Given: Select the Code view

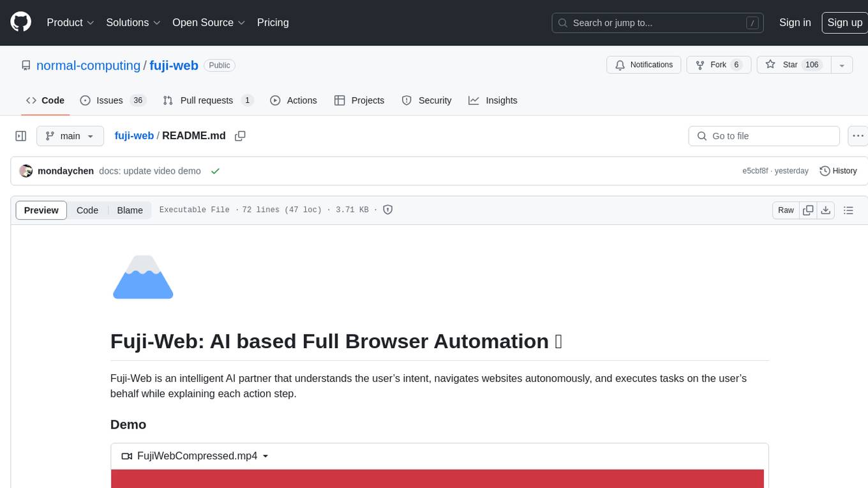Looking at the screenshot, I should tap(87, 210).
